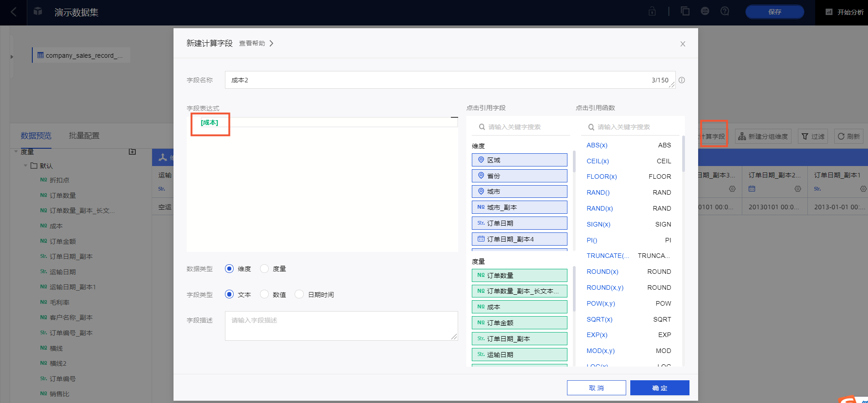The width and height of the screenshot is (868, 403).
Task: Switch to the 数据预览 tab
Action: (x=36, y=136)
